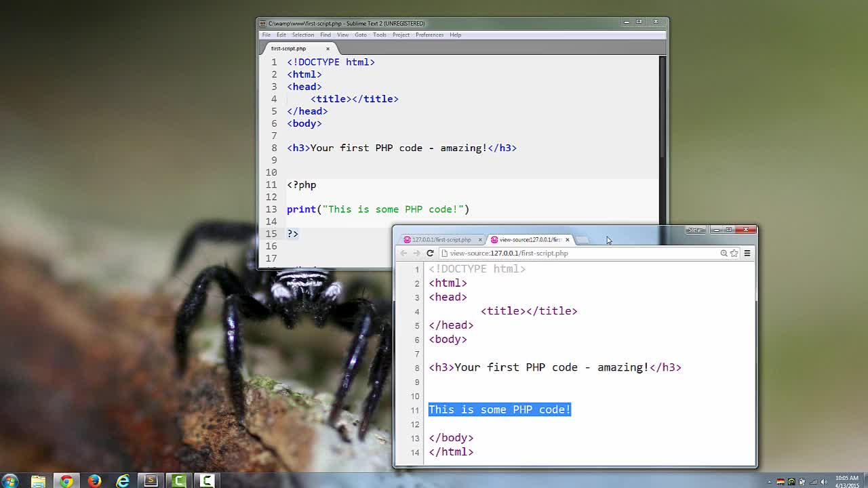Open the Tools menu in Sublime Text
Screen dimensions: 868x488
[x=380, y=35]
